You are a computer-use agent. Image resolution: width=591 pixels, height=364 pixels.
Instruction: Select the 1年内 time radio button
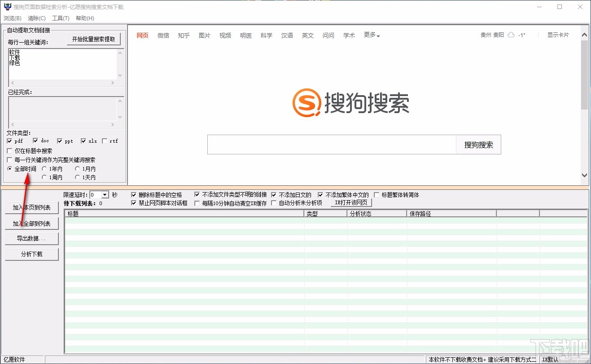point(44,168)
